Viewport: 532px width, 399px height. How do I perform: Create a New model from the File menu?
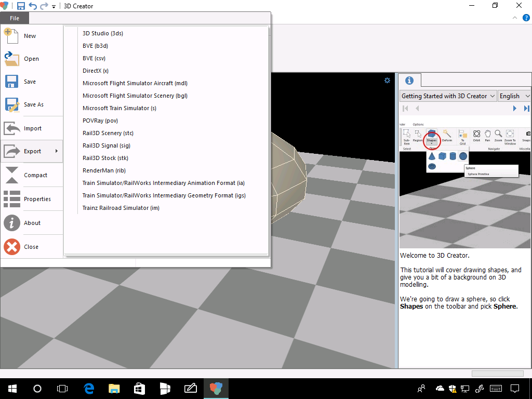tap(32, 36)
